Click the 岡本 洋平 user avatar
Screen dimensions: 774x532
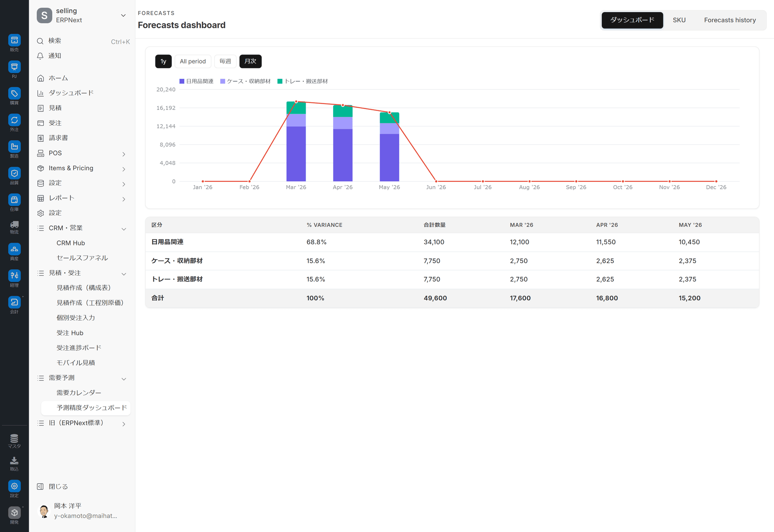click(x=44, y=511)
